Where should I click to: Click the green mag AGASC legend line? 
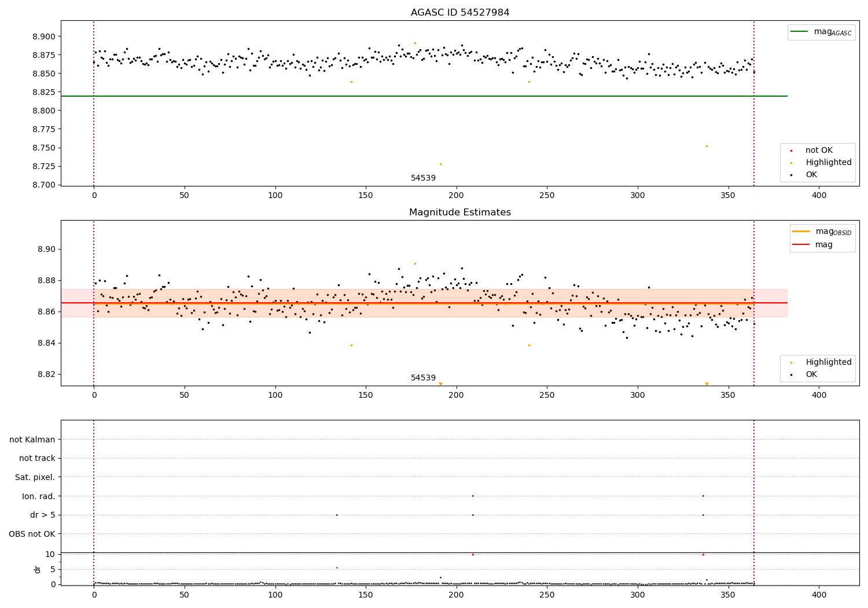tap(800, 32)
